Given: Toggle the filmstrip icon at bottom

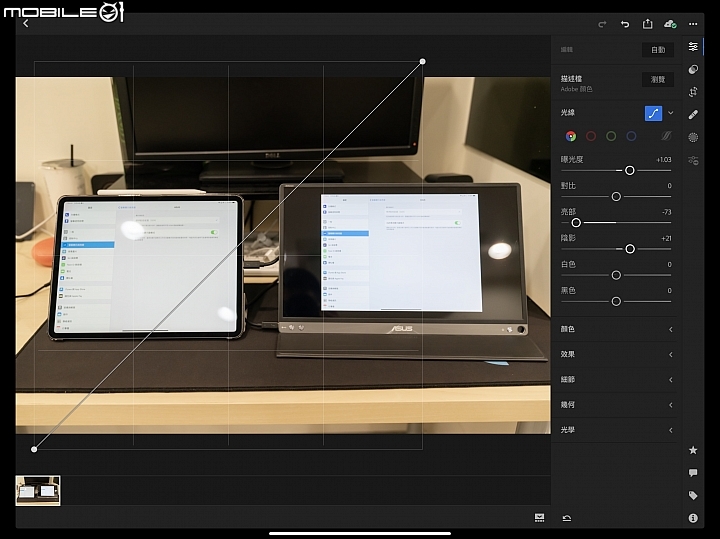Looking at the screenshot, I should [540, 518].
